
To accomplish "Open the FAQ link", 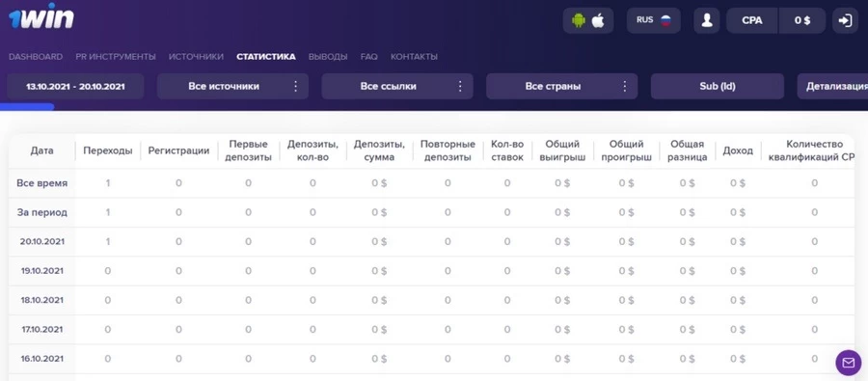I will 368,57.
